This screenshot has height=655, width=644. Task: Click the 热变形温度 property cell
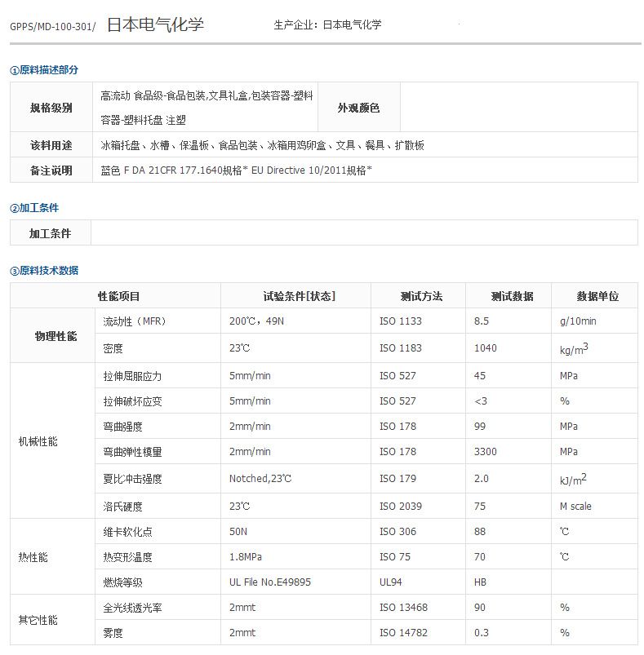click(x=158, y=557)
